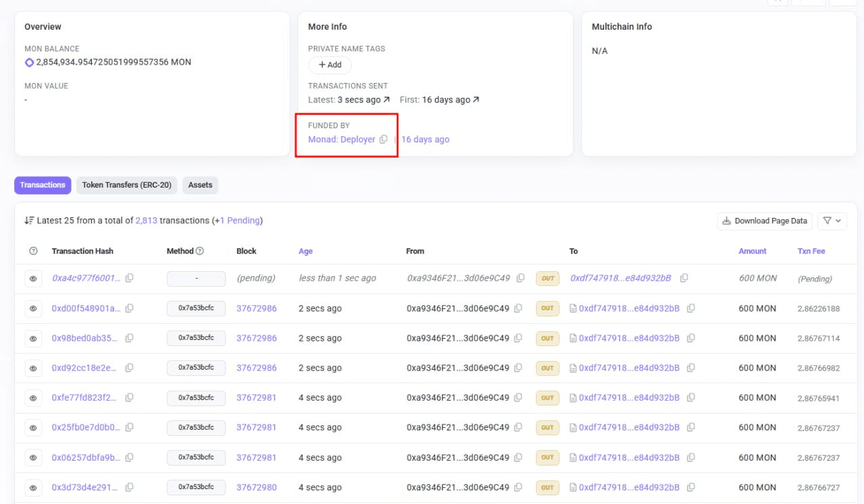The height and width of the screenshot is (504, 864).
Task: Copy the Monad: Deployer funder address
Action: pyautogui.click(x=383, y=140)
